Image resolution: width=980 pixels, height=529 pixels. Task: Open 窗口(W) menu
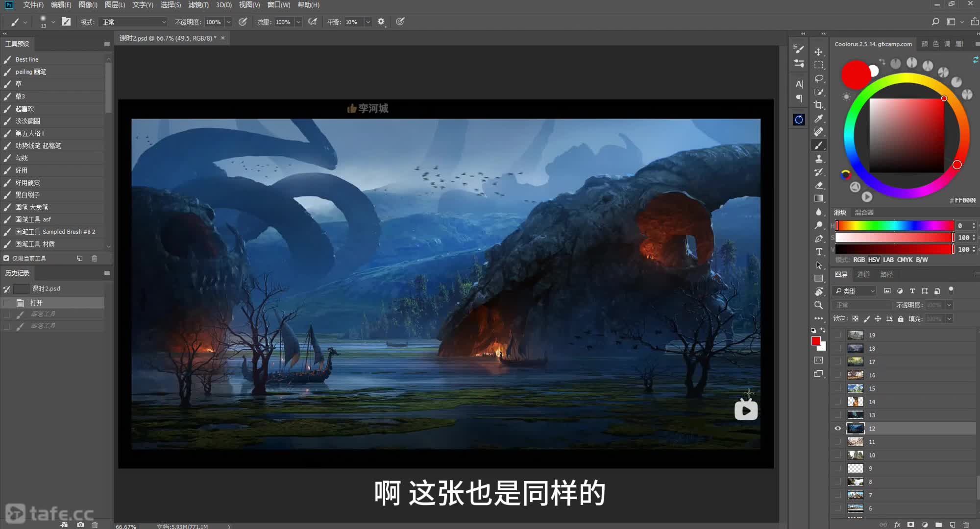pyautogui.click(x=279, y=5)
